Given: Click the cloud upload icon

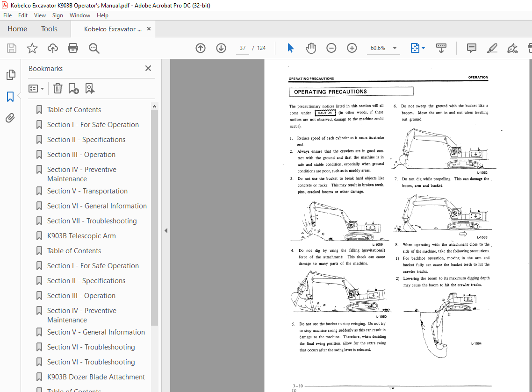Looking at the screenshot, I should [x=52, y=48].
